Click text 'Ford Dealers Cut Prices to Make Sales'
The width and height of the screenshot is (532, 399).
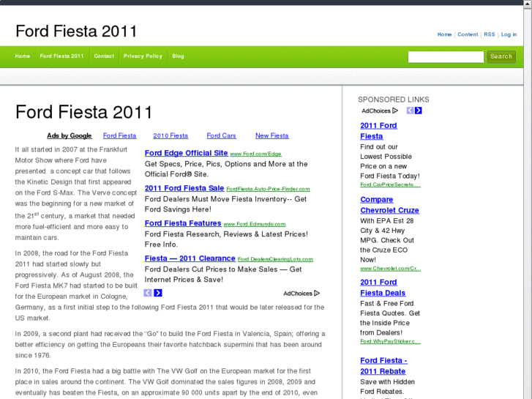pyautogui.click(x=223, y=275)
